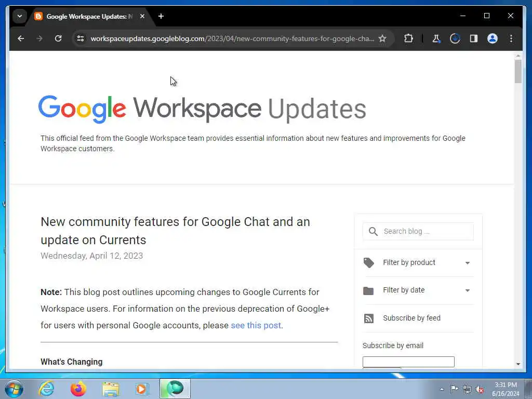
Task: Click the Subscribe by feed link
Action: (411, 318)
